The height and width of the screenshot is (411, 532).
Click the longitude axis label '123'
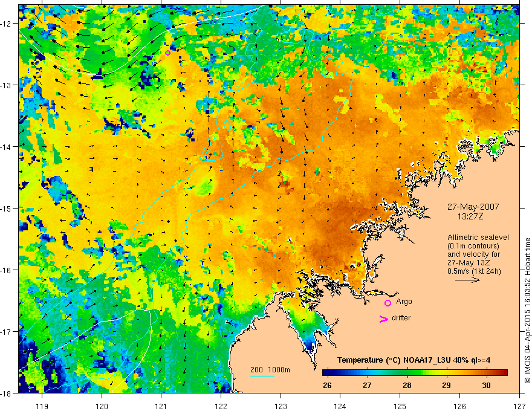click(x=281, y=407)
